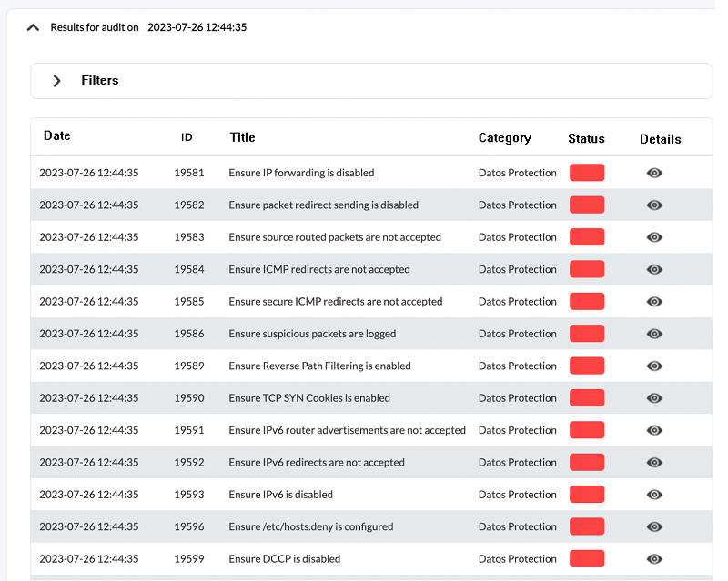
Task: Select Category column header
Action: [x=505, y=138]
